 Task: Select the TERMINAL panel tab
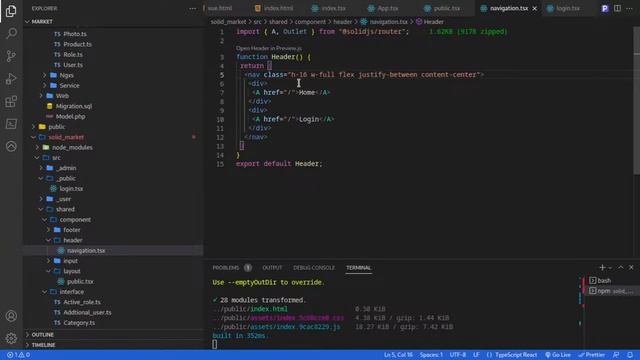(358, 268)
